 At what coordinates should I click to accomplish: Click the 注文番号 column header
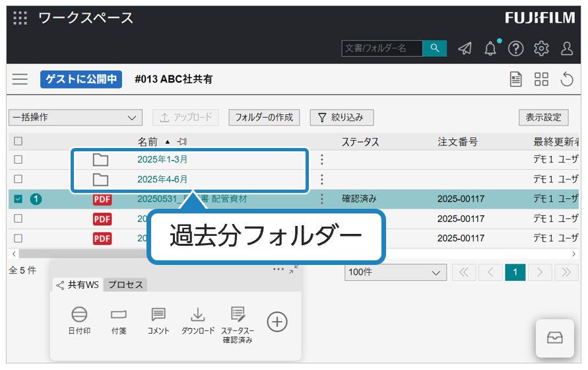(x=457, y=142)
